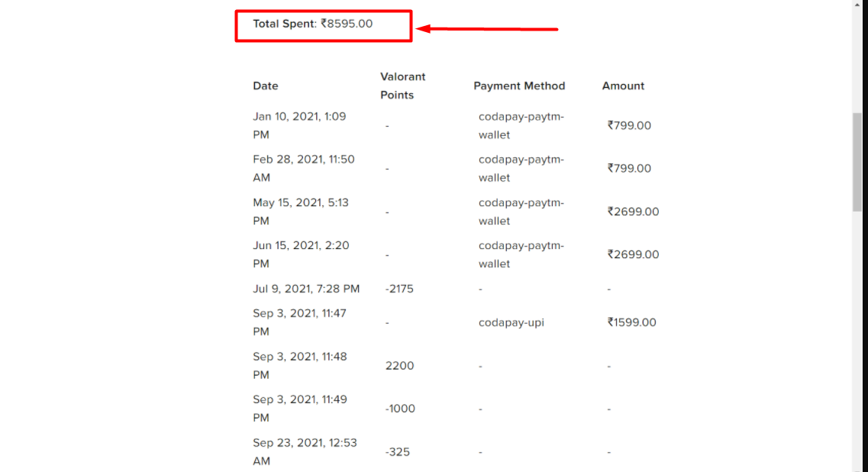Select the Jun 15, 2021, 2:20 PM date

pos(301,254)
